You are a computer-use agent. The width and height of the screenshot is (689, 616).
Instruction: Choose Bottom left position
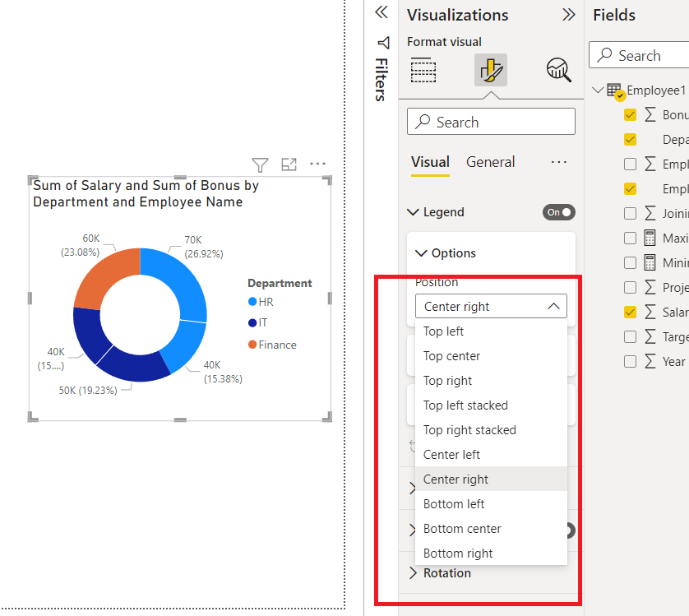pos(491,503)
